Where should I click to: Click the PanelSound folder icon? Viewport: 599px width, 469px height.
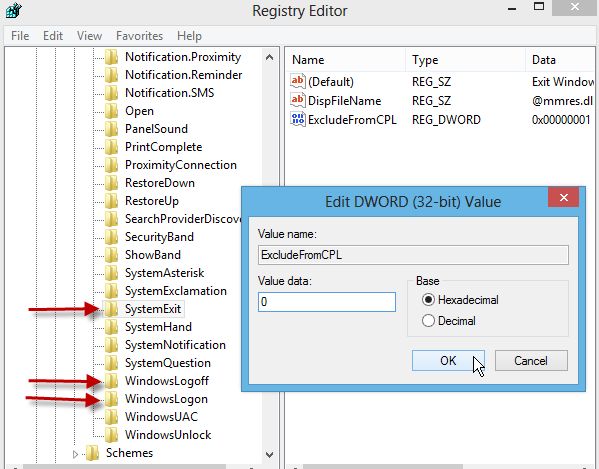point(112,129)
